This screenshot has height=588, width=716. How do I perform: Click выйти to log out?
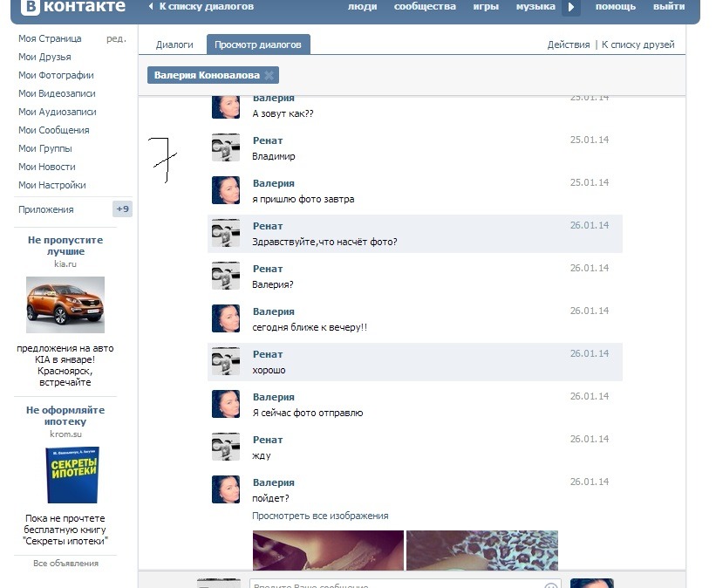pos(669,7)
